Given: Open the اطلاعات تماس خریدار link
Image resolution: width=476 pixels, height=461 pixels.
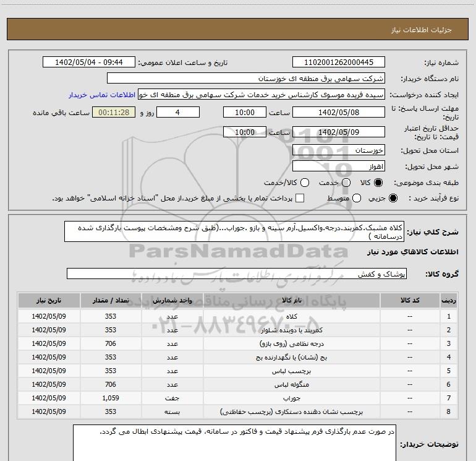Looking at the screenshot, I should point(102,95).
